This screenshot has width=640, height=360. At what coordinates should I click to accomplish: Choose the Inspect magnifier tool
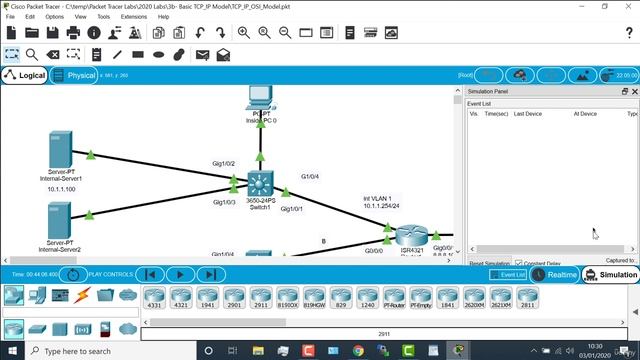click(x=32, y=54)
